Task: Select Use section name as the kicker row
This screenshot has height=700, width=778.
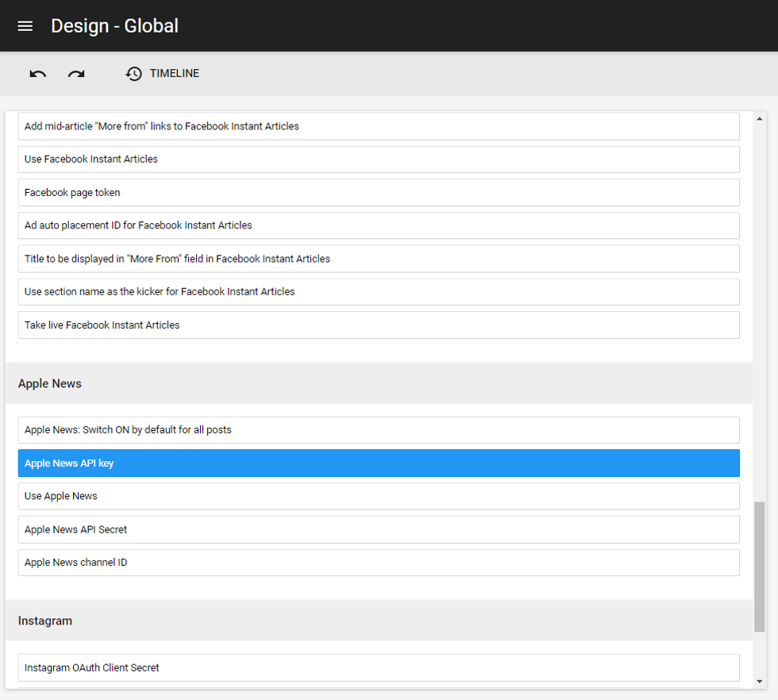Action: click(x=379, y=292)
